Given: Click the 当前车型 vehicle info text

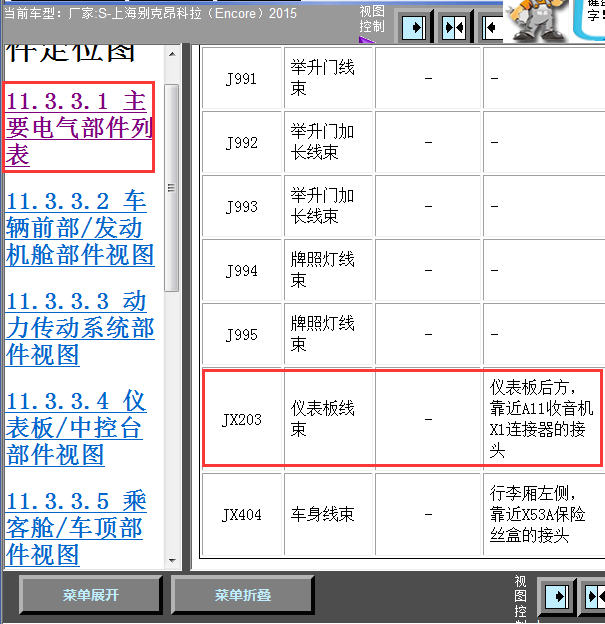Looking at the screenshot, I should [150, 13].
